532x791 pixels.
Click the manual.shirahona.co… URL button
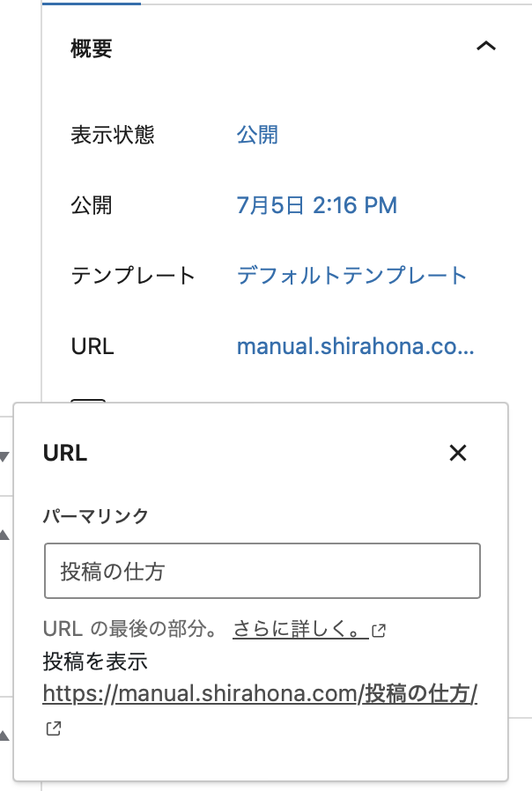(355, 346)
